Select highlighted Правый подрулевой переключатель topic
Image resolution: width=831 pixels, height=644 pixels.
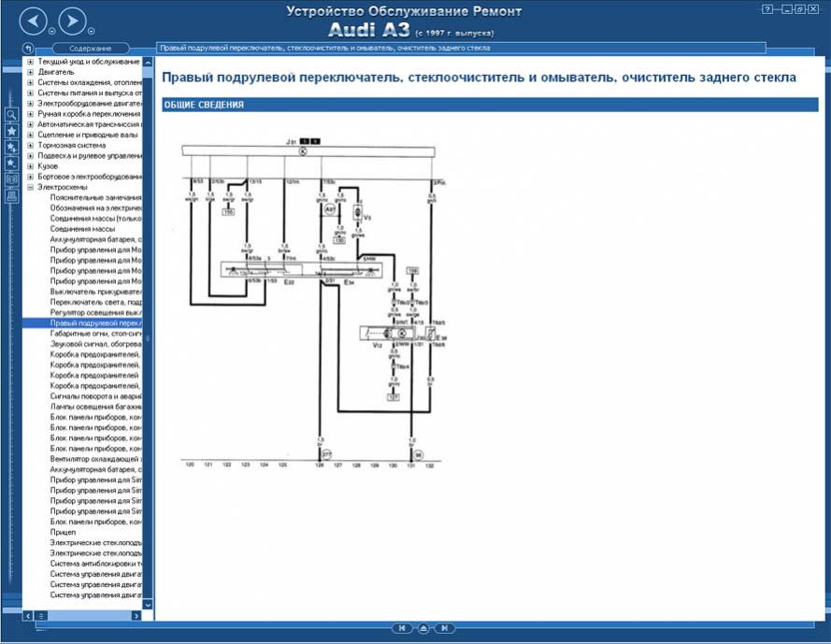coord(96,322)
